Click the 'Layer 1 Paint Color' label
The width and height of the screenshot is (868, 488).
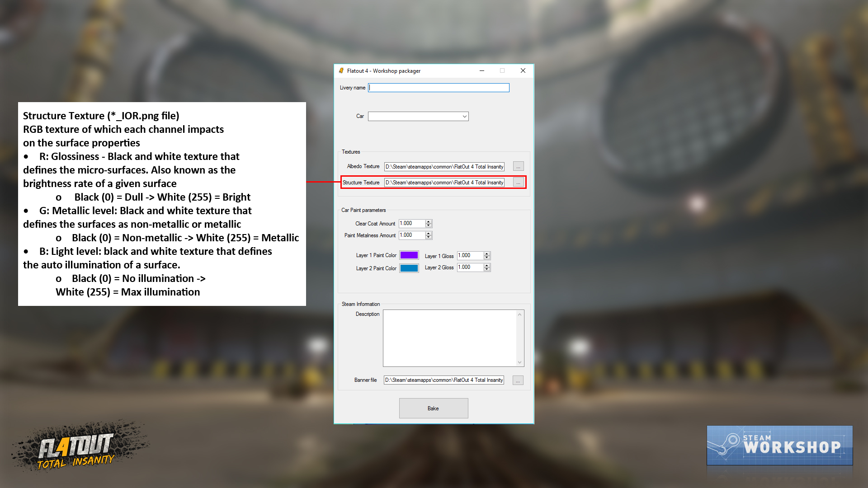pos(376,255)
